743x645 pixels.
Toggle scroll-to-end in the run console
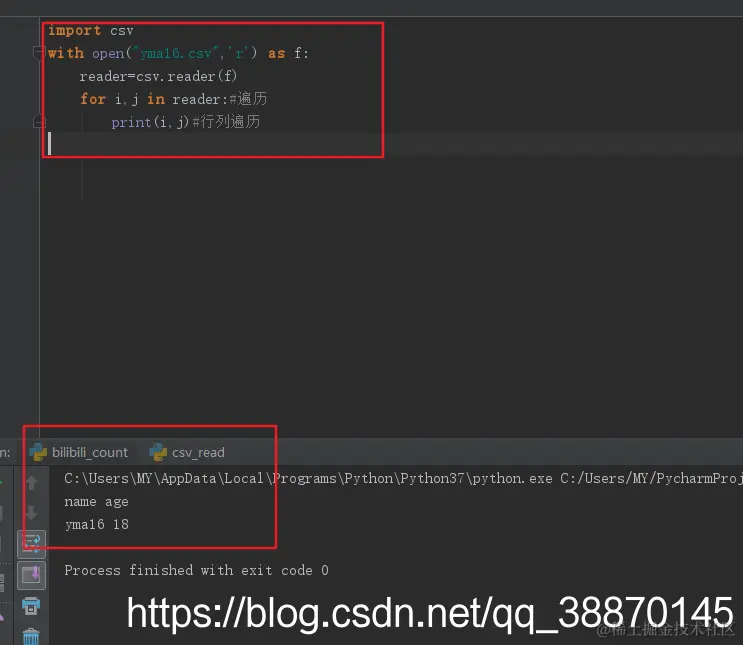click(31, 575)
